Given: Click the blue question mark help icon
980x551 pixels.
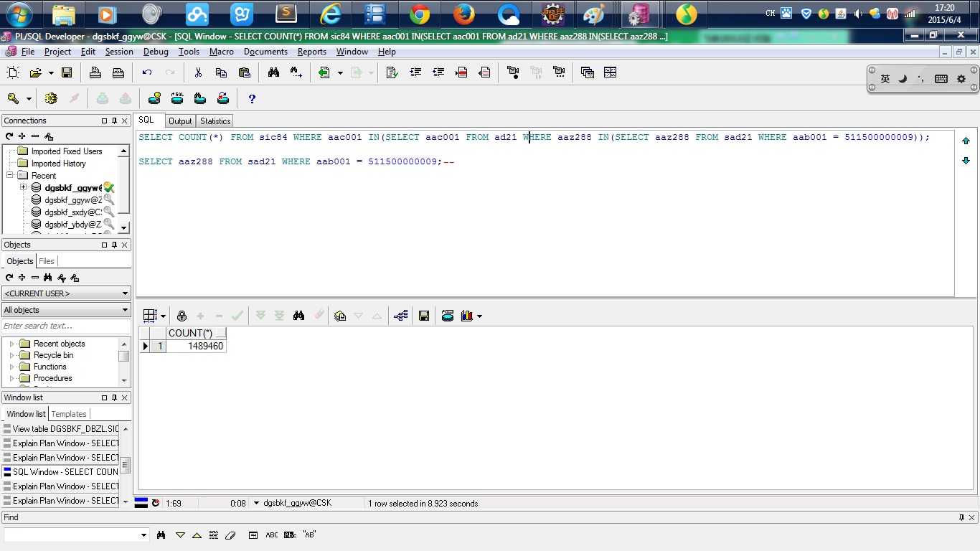Looking at the screenshot, I should [252, 99].
